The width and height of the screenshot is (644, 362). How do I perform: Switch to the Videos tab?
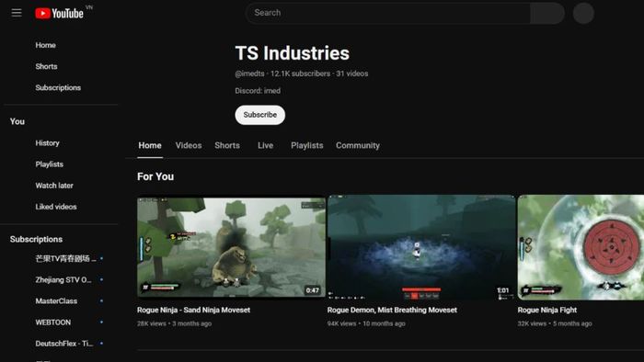click(189, 145)
